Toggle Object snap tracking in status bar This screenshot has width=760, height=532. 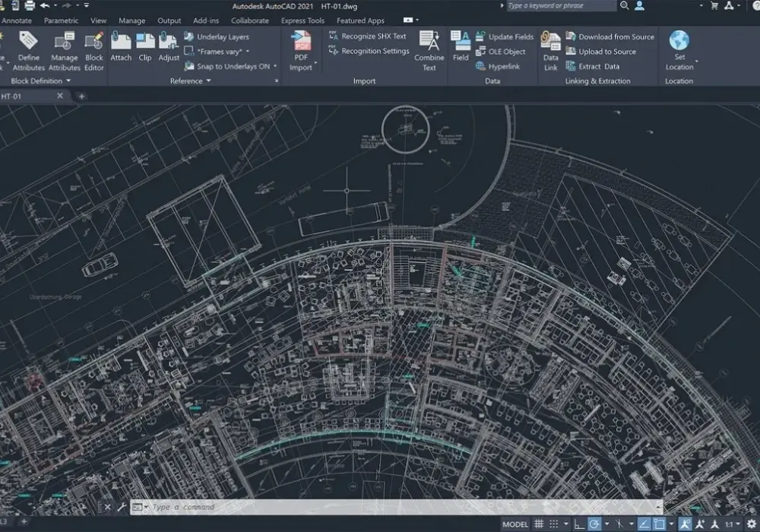[644, 524]
